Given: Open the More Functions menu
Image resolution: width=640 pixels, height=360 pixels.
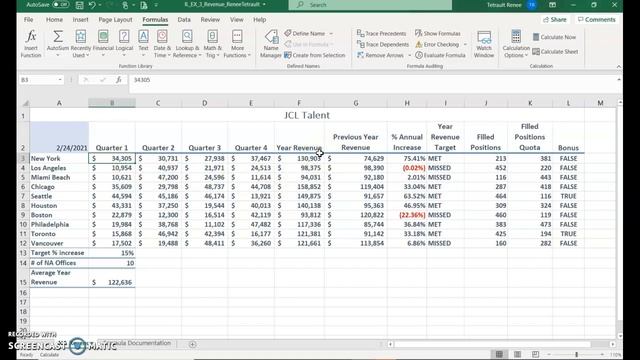Looking at the screenshot, I should (237, 44).
